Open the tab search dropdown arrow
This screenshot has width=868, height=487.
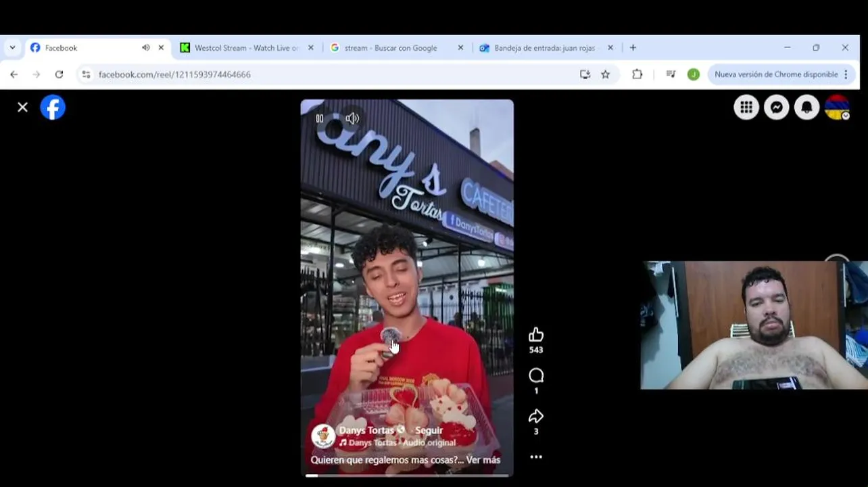(12, 48)
